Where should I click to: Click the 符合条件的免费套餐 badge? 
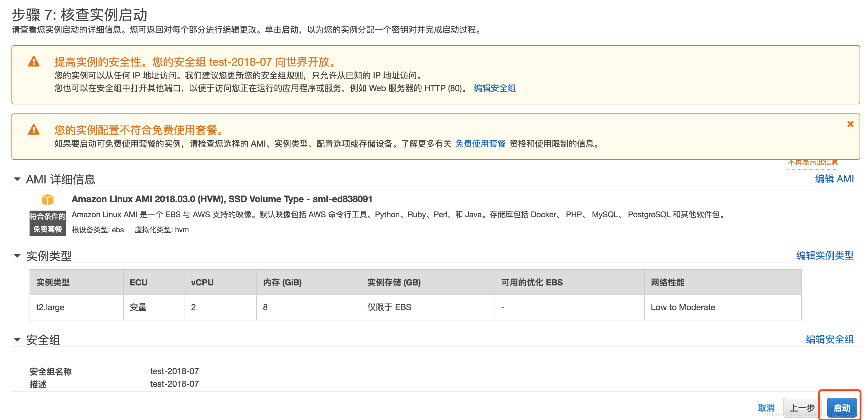coord(48,223)
